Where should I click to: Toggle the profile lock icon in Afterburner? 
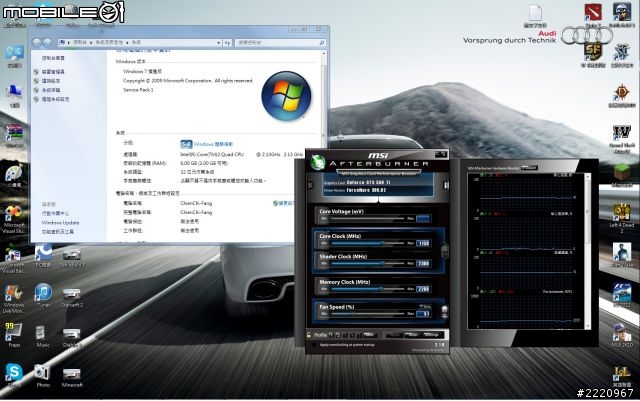pos(309,335)
